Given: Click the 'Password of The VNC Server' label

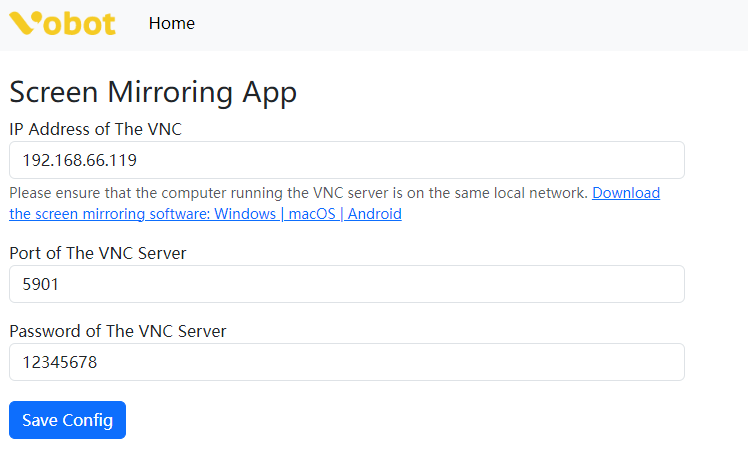Looking at the screenshot, I should 117,331.
